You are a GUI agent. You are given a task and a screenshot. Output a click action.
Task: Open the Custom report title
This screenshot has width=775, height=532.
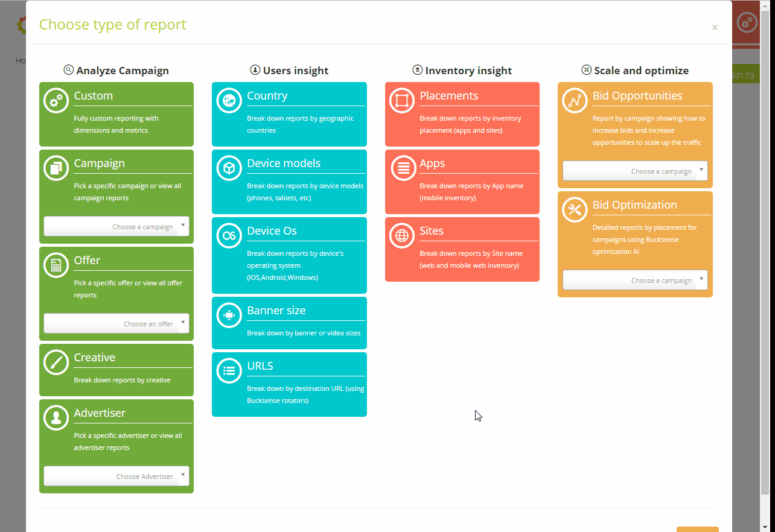pos(94,96)
